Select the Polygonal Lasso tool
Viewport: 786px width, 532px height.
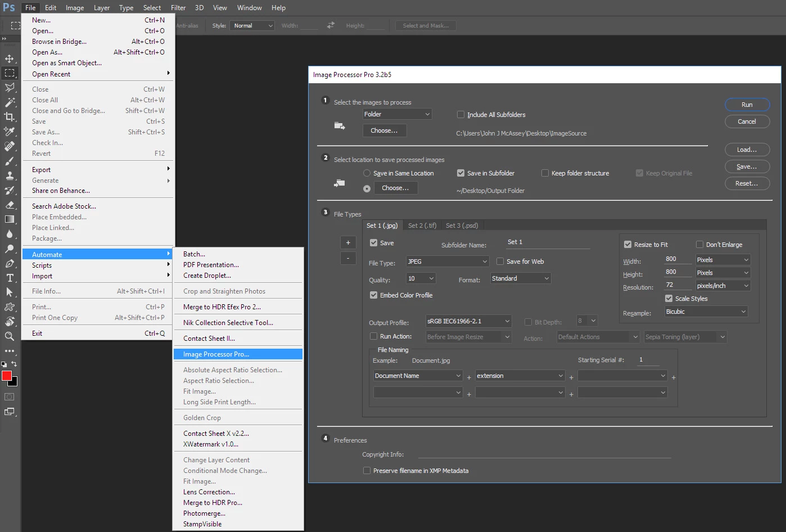[10, 88]
